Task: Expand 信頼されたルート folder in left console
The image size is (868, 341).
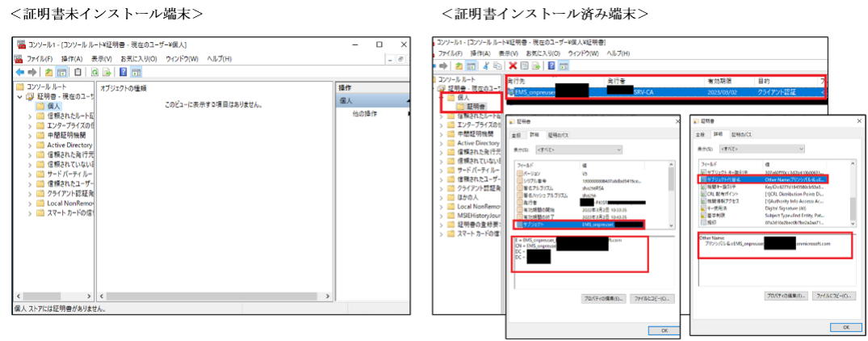Action: [x=29, y=116]
